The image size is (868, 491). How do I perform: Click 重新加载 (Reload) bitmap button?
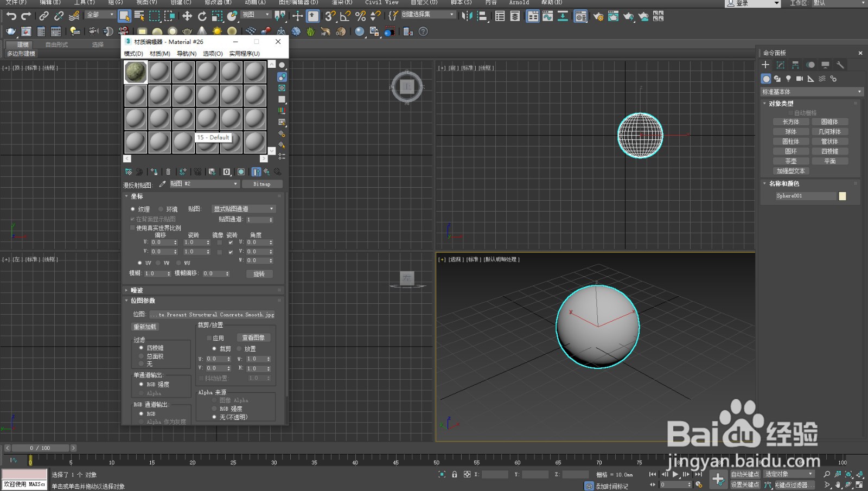pyautogui.click(x=145, y=327)
